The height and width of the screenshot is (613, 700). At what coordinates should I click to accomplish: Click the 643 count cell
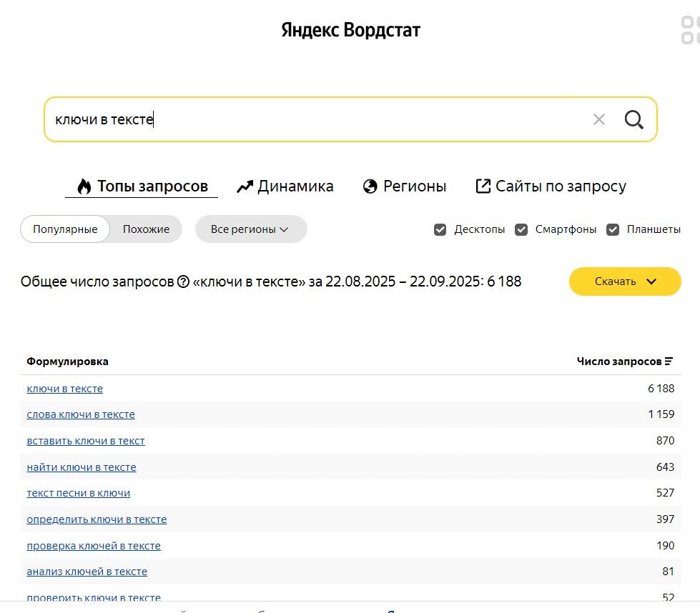click(665, 467)
